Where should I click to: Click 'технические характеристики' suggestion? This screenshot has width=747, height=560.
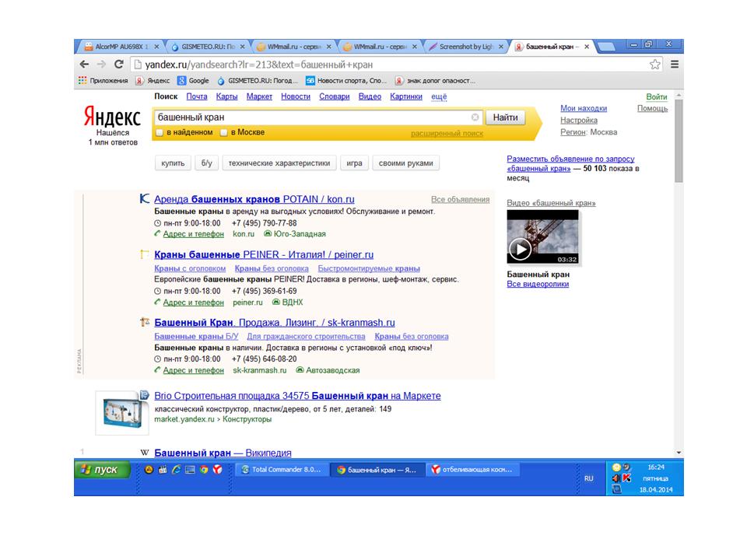click(279, 163)
